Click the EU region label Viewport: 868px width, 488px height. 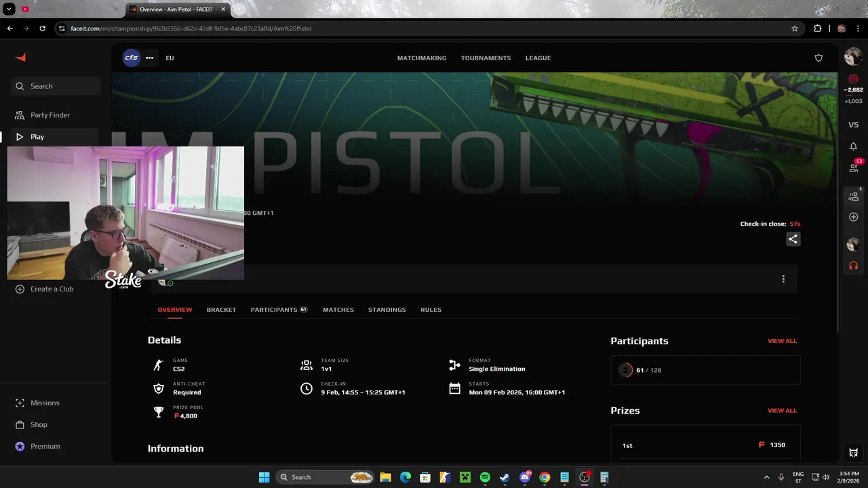click(x=170, y=58)
